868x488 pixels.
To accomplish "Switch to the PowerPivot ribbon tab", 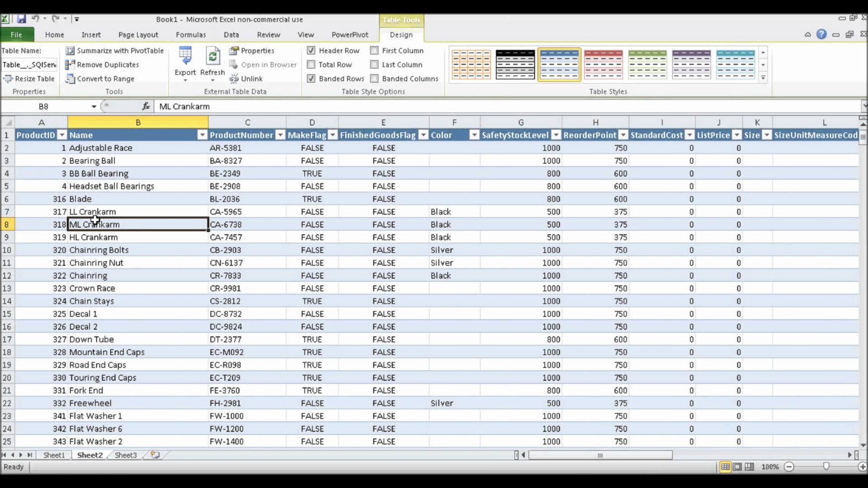I will (350, 35).
